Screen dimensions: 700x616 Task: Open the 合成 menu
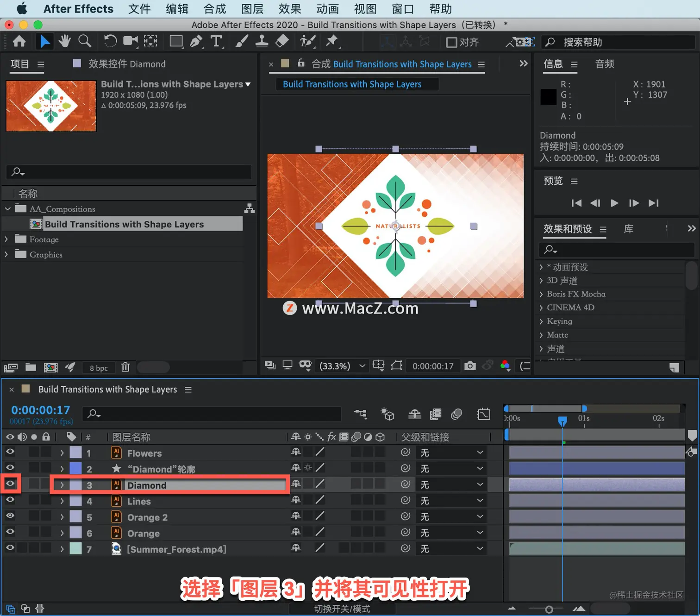point(214,9)
